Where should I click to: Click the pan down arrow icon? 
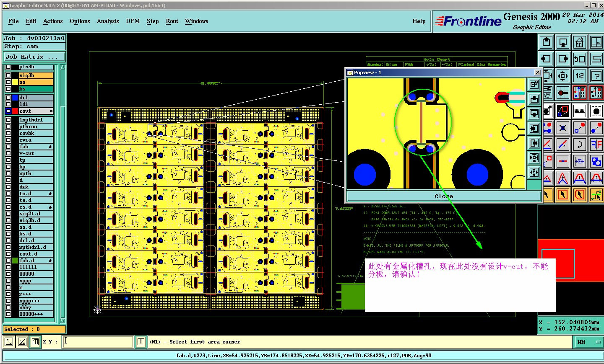pos(563,42)
